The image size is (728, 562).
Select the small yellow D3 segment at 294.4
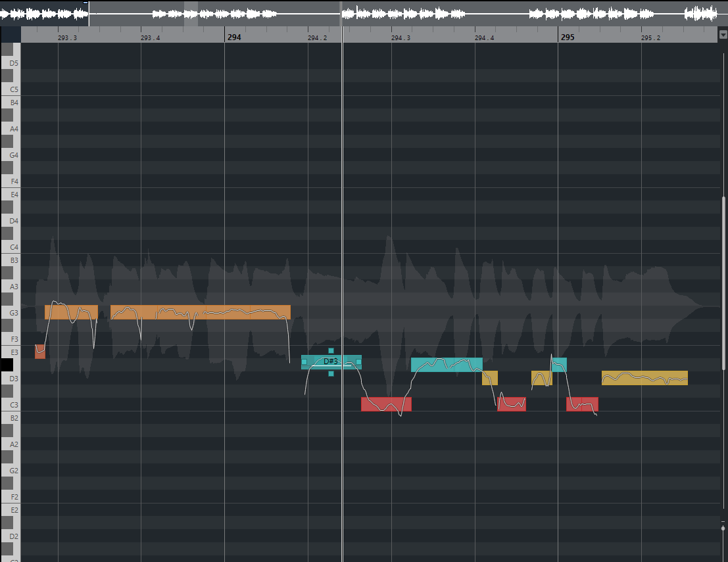(490, 378)
